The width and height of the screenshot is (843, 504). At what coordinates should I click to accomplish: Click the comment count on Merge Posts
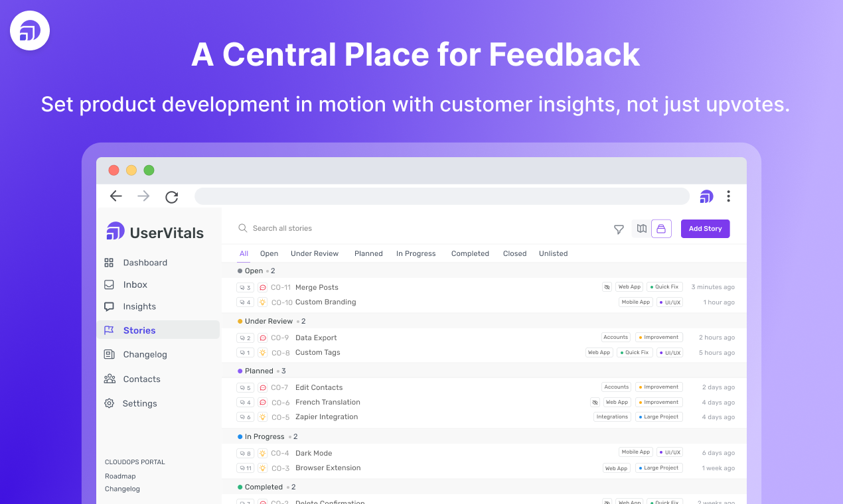click(x=245, y=287)
